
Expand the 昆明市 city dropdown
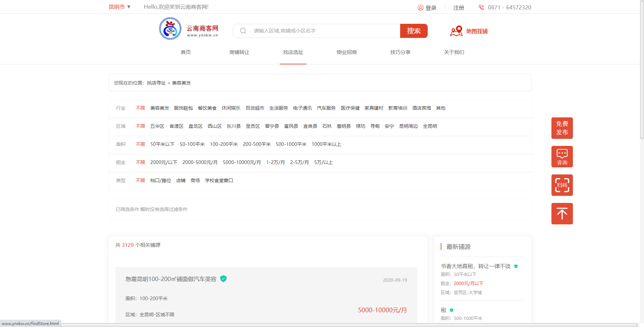tap(119, 7)
